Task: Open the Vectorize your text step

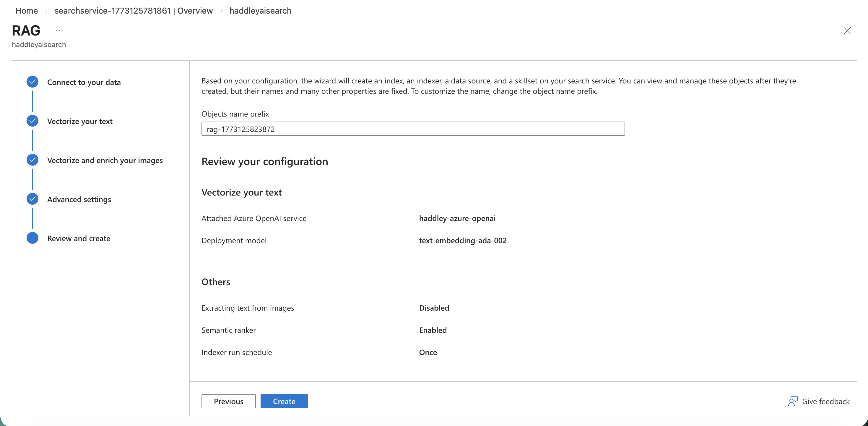Action: [79, 121]
